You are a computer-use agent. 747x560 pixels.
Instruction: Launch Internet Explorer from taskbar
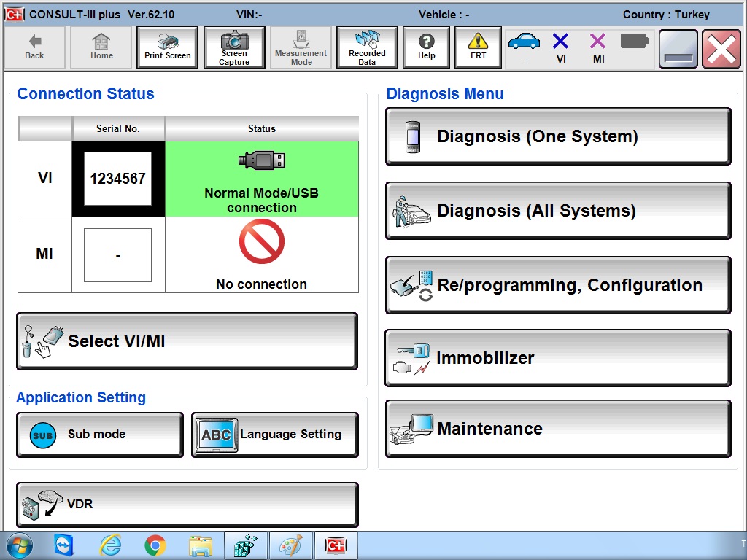[110, 545]
